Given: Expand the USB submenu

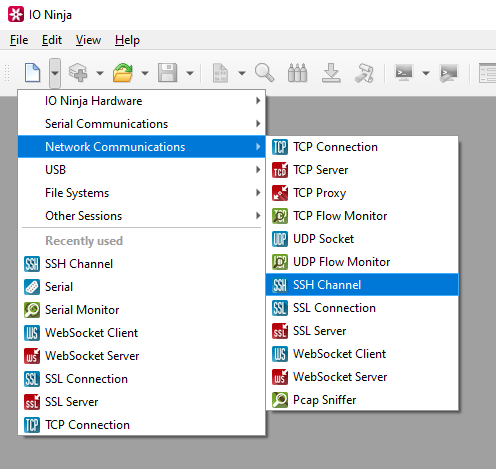Looking at the screenshot, I should 142,170.
